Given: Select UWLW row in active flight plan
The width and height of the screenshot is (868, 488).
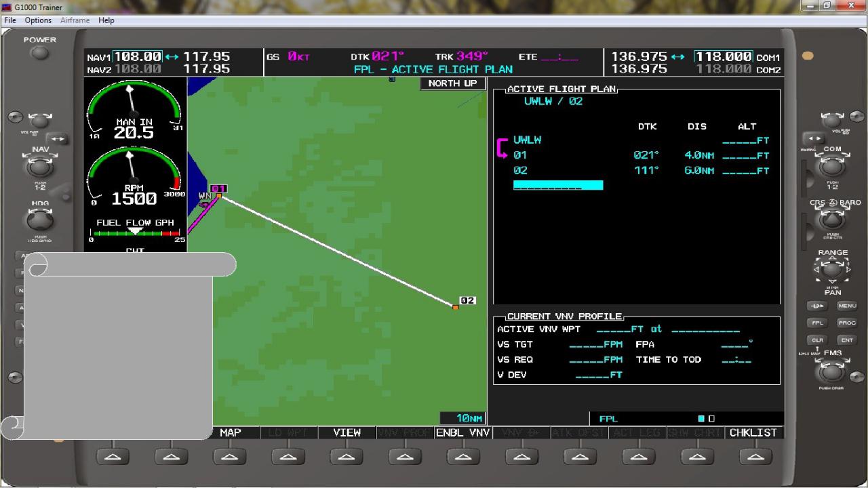Looking at the screenshot, I should [x=641, y=140].
